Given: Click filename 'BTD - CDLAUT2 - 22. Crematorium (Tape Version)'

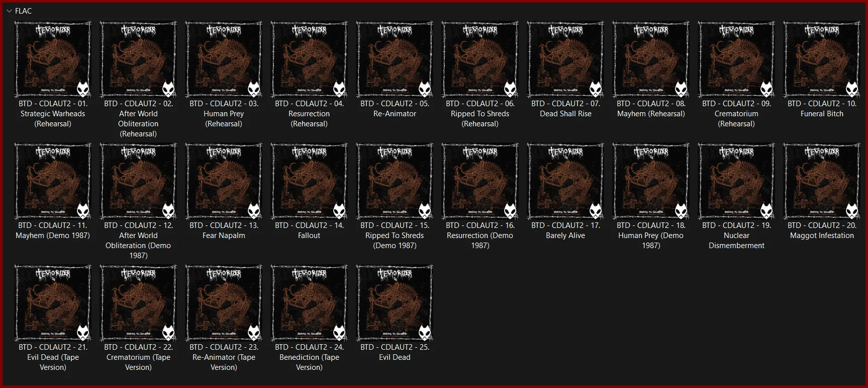Looking at the screenshot, I should [x=138, y=357].
